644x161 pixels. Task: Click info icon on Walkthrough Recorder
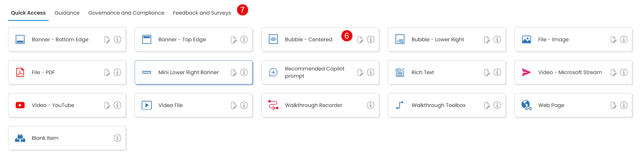coord(371,105)
